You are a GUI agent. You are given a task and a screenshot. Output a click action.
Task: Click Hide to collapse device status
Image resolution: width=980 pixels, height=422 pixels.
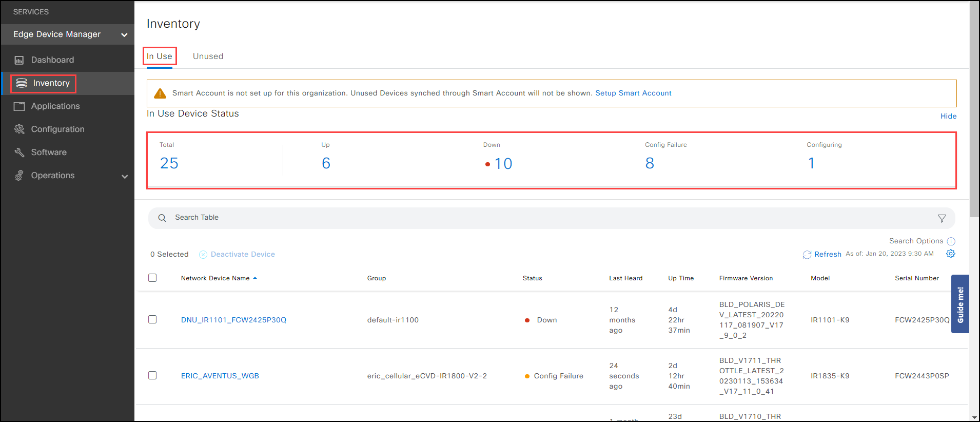[948, 117]
